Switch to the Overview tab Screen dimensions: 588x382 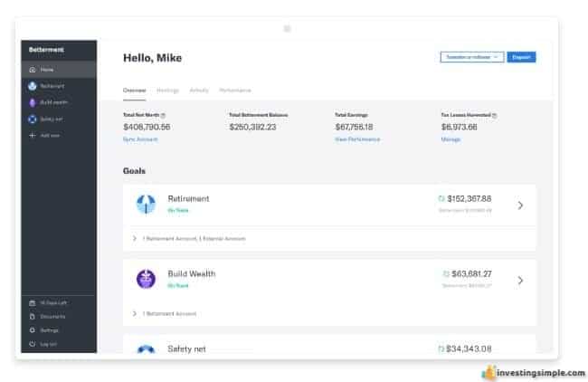(134, 90)
